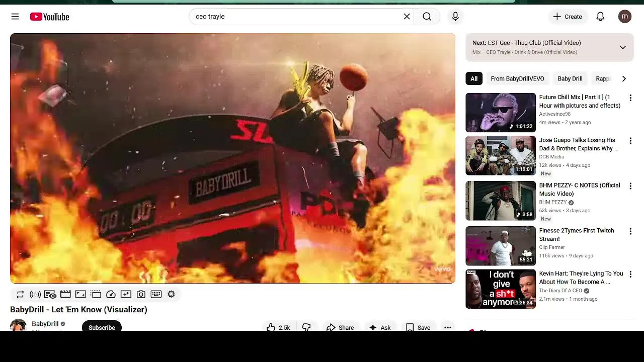The image size is (644, 362).
Task: Click the audio boost waves icon
Action: (x=35, y=294)
